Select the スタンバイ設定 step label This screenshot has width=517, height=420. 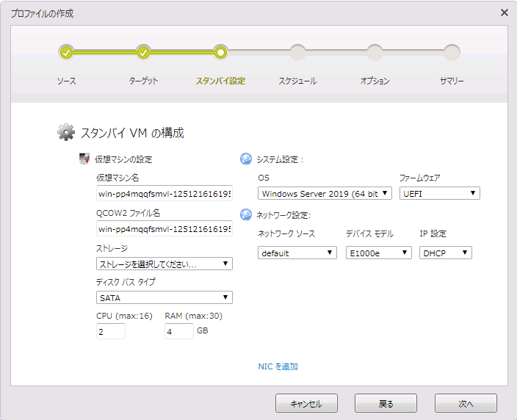click(x=220, y=81)
